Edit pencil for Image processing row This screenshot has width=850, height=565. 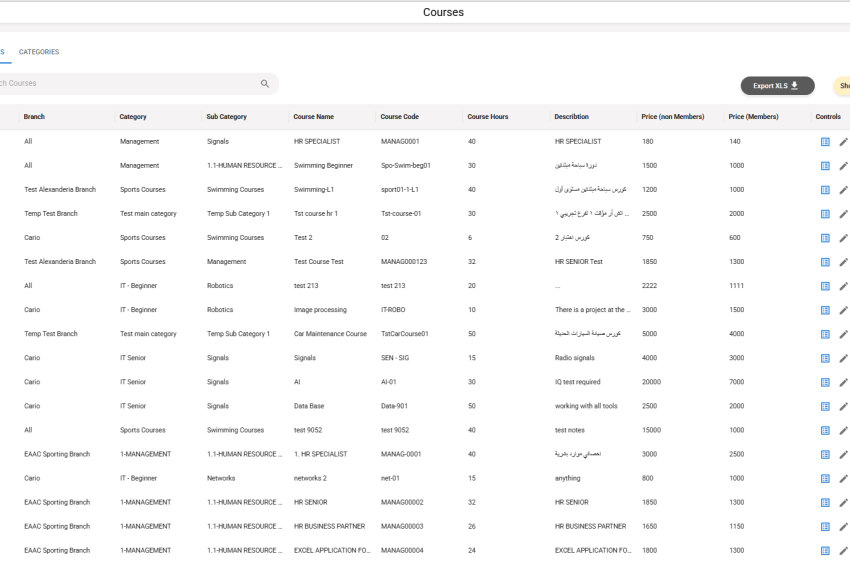(843, 310)
